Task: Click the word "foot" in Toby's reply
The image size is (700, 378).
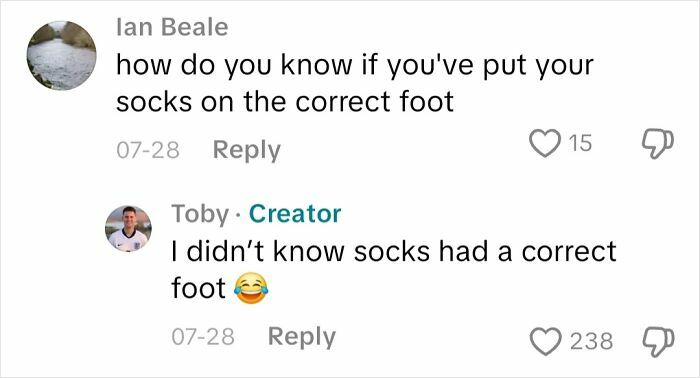Action: 199,288
